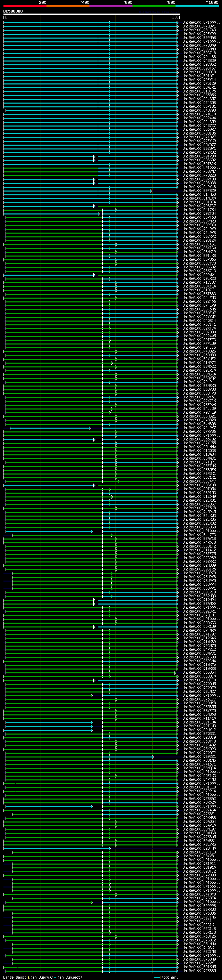Select hit UniRef100_Q9LL88
Image resolution: width=222 pixels, height=980 pixels.
tap(199, 57)
